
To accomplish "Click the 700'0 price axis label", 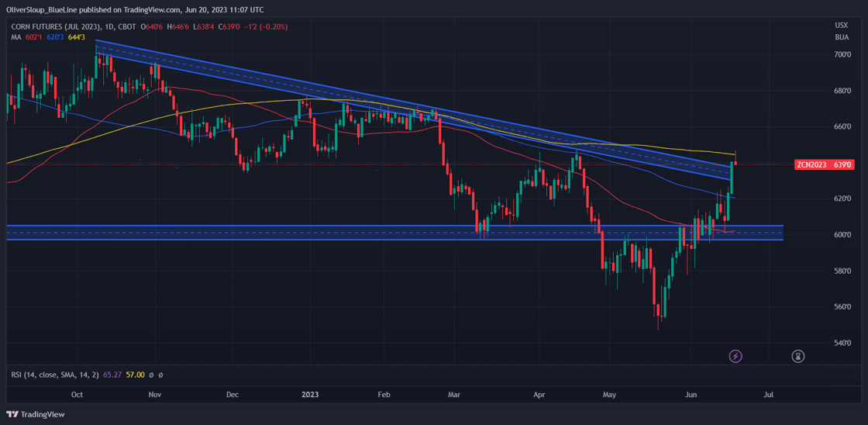I will point(844,54).
